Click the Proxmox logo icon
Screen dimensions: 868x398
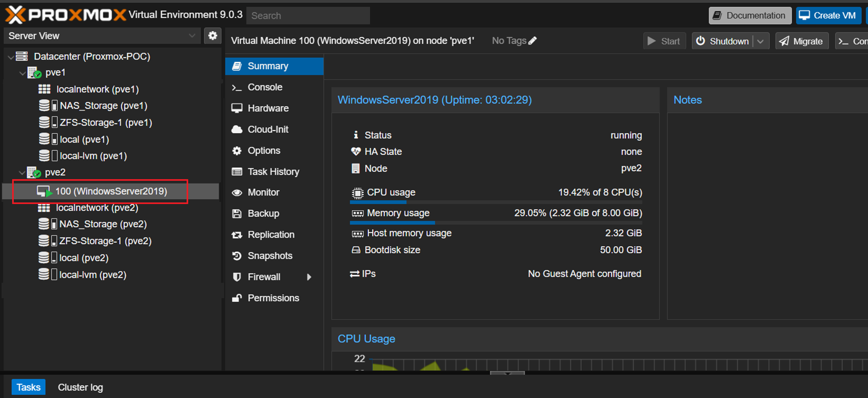(16, 15)
